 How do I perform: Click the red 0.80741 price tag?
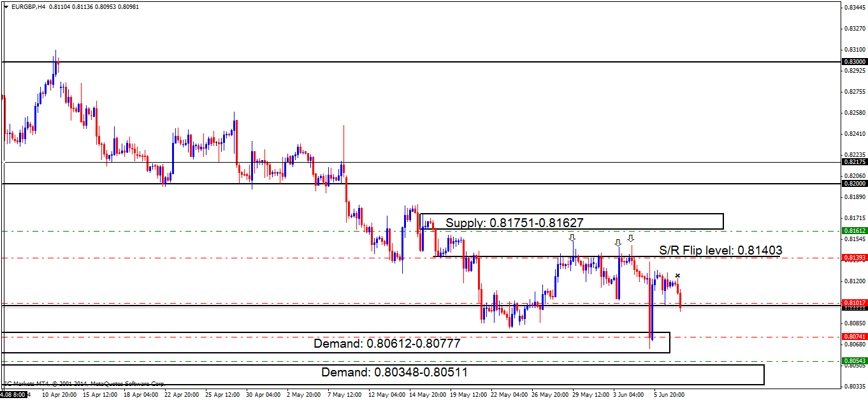(x=855, y=336)
